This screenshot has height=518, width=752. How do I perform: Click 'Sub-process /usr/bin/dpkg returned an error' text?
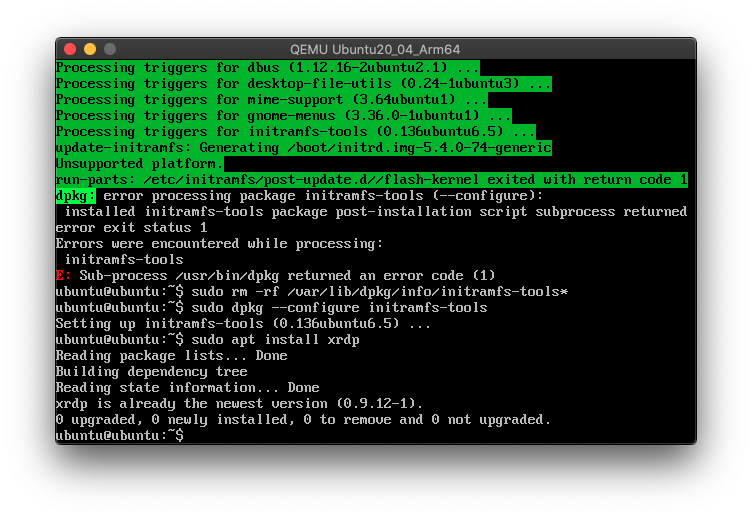coord(287,276)
